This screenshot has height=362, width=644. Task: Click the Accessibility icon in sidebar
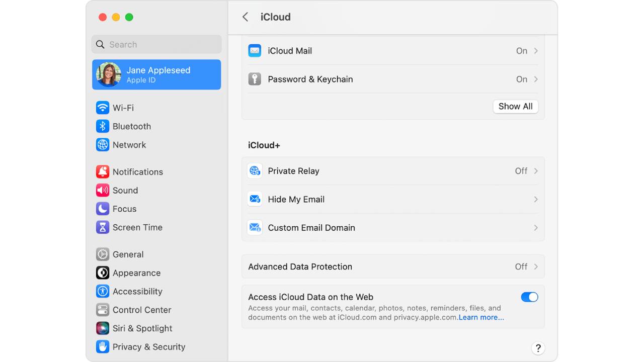pos(103,291)
